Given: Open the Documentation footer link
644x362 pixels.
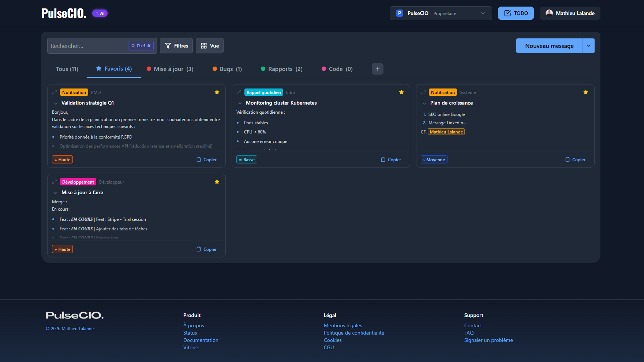Looking at the screenshot, I should [x=201, y=340].
